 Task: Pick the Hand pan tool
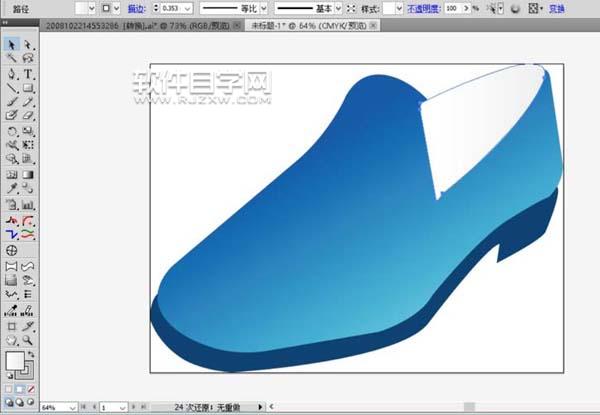click(x=11, y=340)
